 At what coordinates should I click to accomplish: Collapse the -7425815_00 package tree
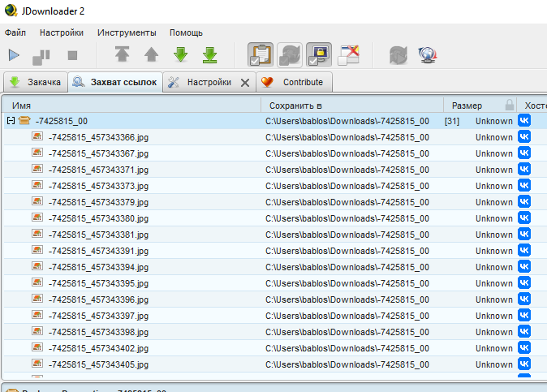coord(11,121)
